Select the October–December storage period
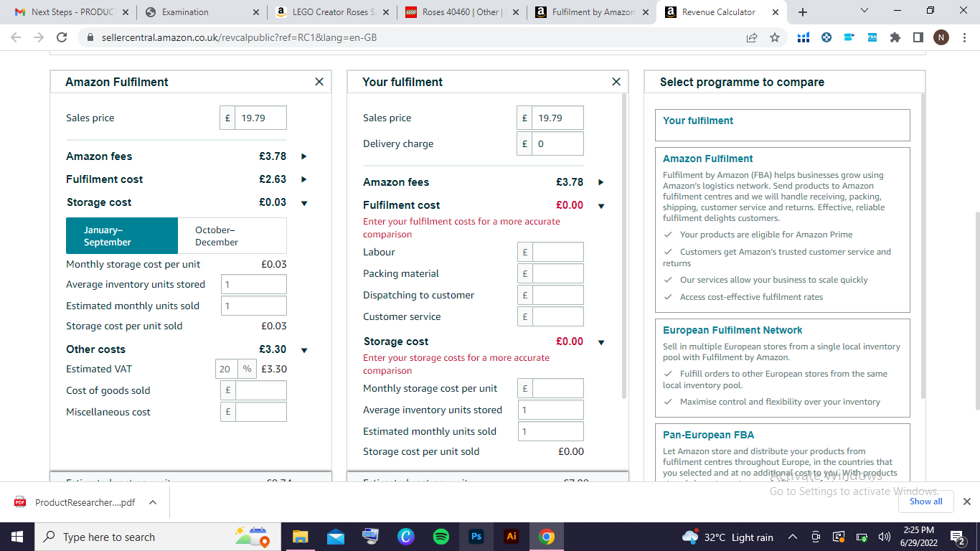This screenshot has width=980, height=551. pyautogui.click(x=232, y=236)
